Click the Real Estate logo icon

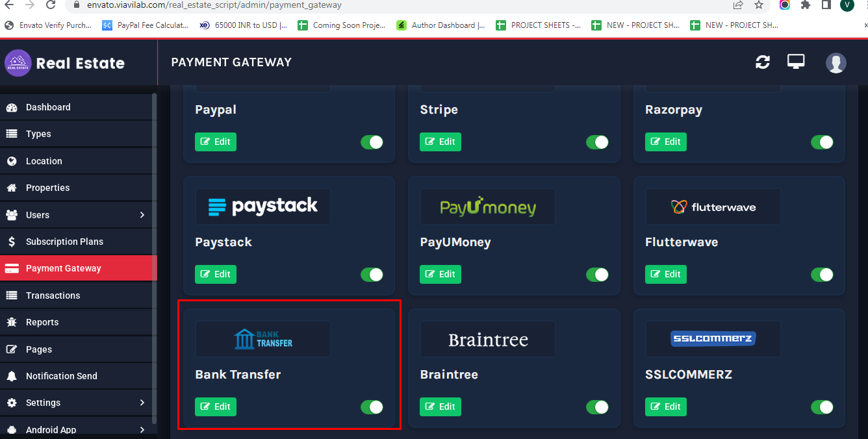(x=18, y=63)
